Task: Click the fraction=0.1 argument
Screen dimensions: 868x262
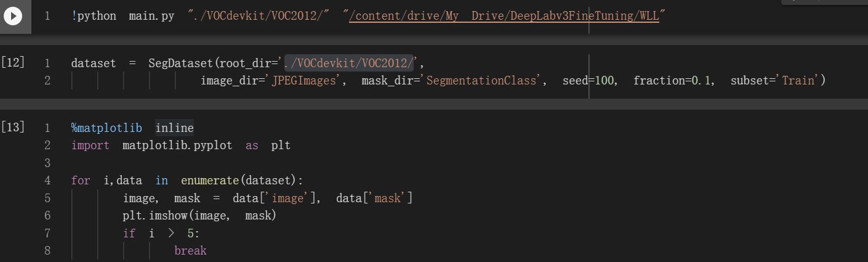Action: click(x=673, y=80)
